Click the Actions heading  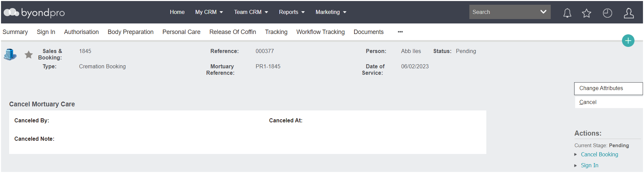tap(588, 134)
